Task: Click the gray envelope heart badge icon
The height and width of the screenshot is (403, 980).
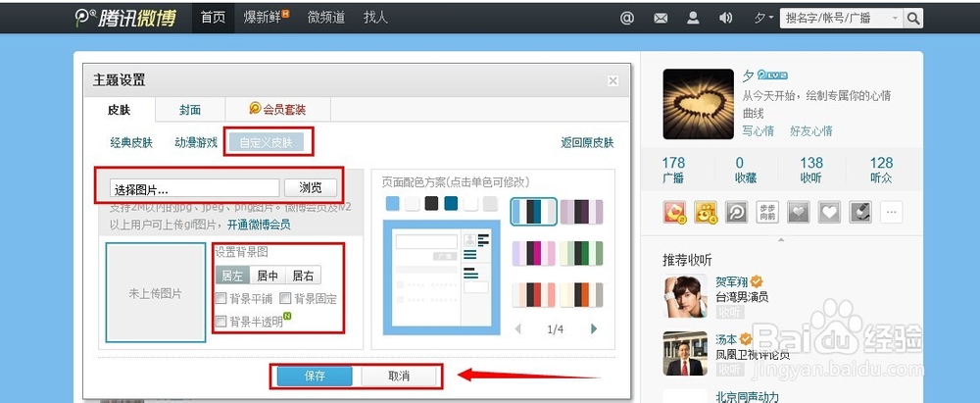Action: 798,212
